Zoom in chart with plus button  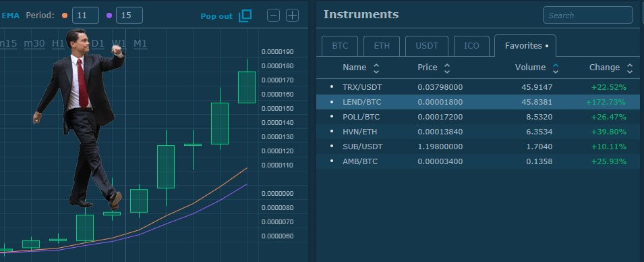point(292,16)
